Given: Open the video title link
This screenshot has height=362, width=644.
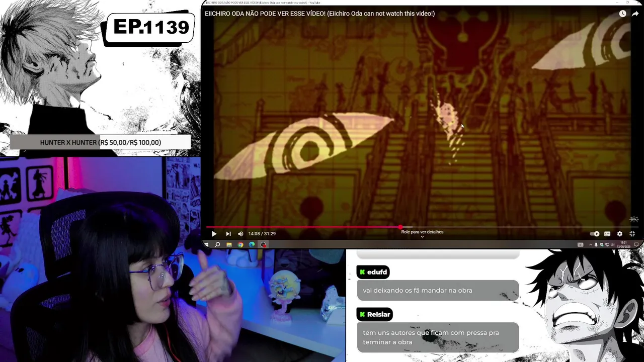Looking at the screenshot, I should coord(319,14).
